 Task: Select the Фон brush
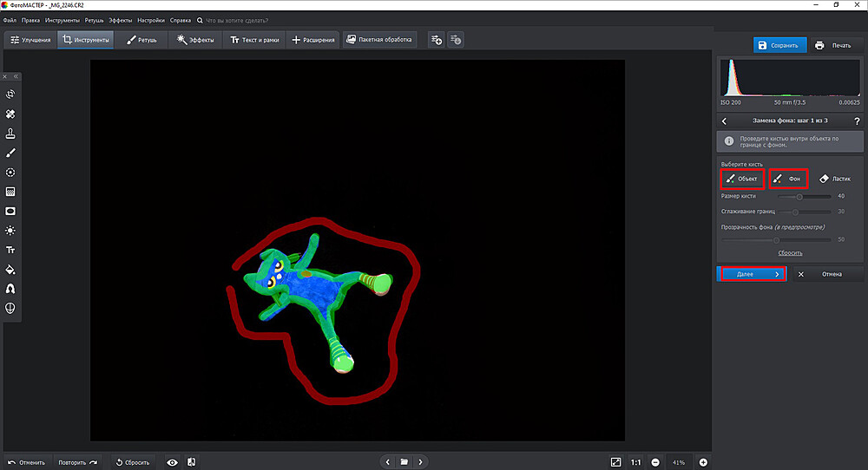[x=789, y=179]
